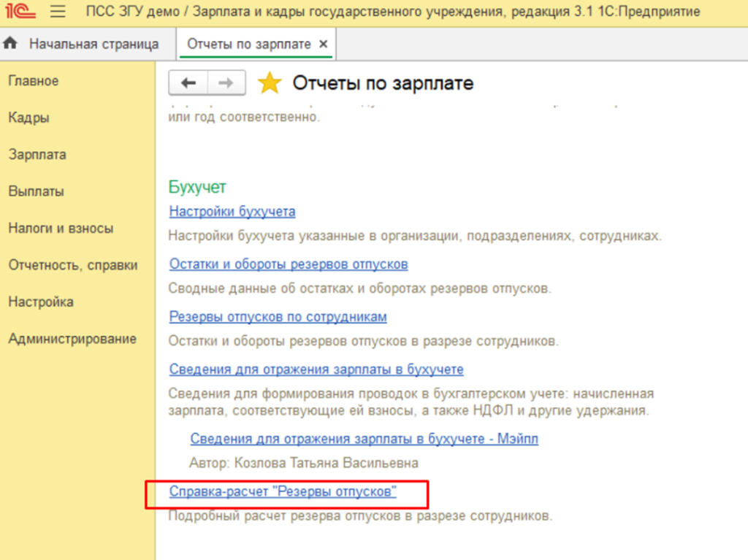Open the Настройки бухучета link
The image size is (748, 560).
(x=232, y=212)
